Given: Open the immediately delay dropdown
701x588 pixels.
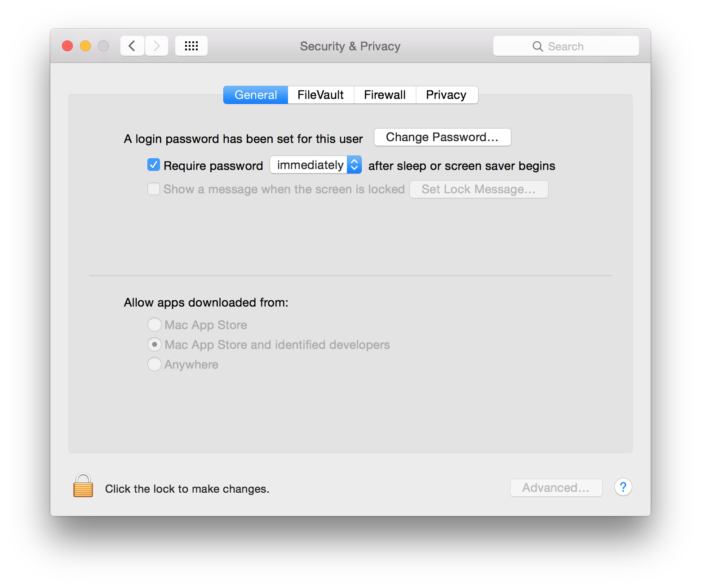Looking at the screenshot, I should tap(315, 165).
